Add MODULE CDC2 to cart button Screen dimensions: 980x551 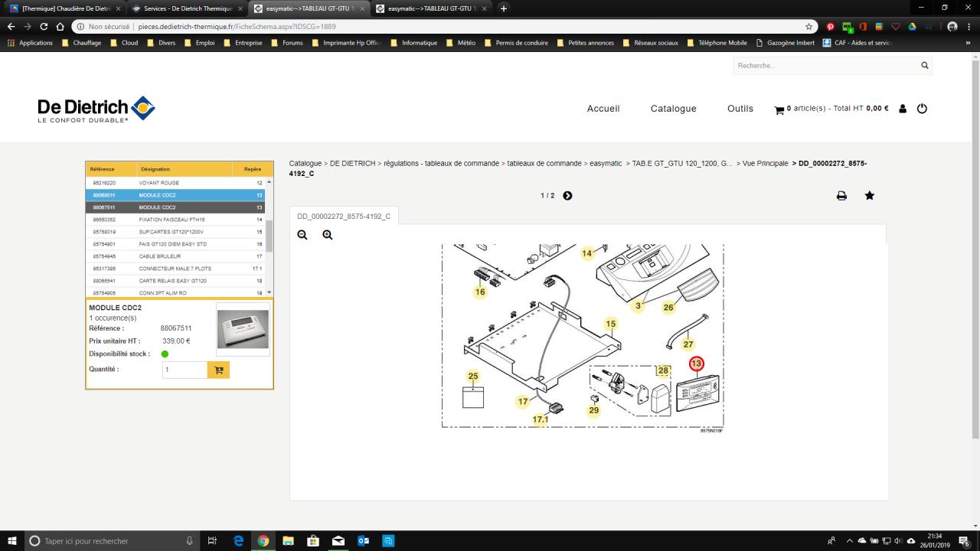[x=218, y=370]
